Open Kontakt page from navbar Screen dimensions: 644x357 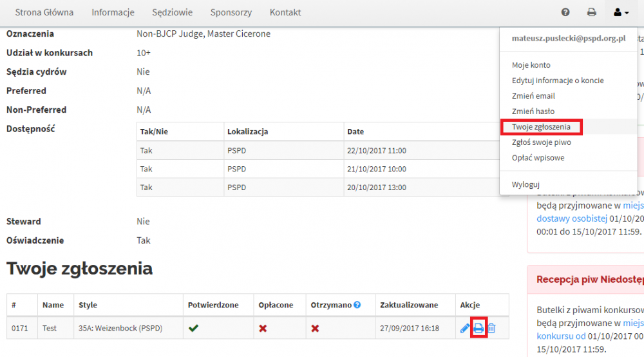click(285, 12)
